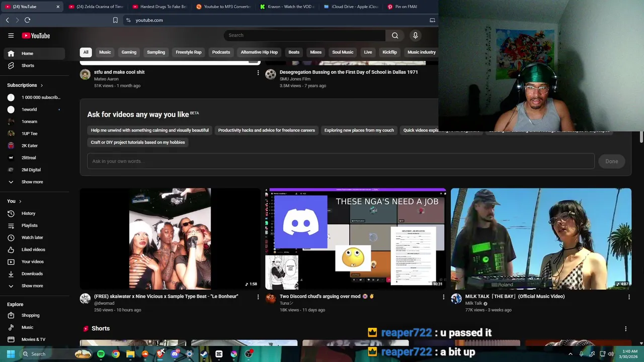644x362 pixels.
Task: Toggle microphone tray icon
Action: pos(581,354)
